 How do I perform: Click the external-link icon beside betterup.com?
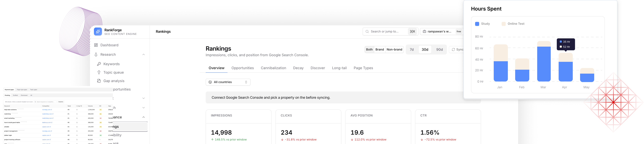tap(52, 123)
